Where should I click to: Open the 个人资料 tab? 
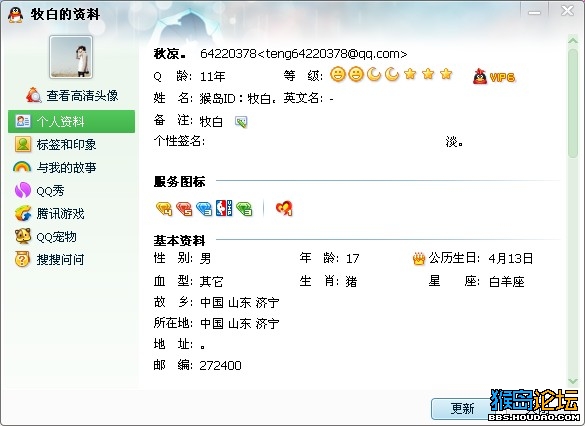click(x=71, y=121)
